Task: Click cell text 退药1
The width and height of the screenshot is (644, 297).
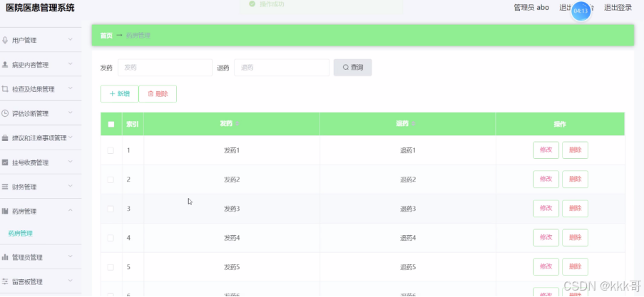Action: (x=408, y=150)
